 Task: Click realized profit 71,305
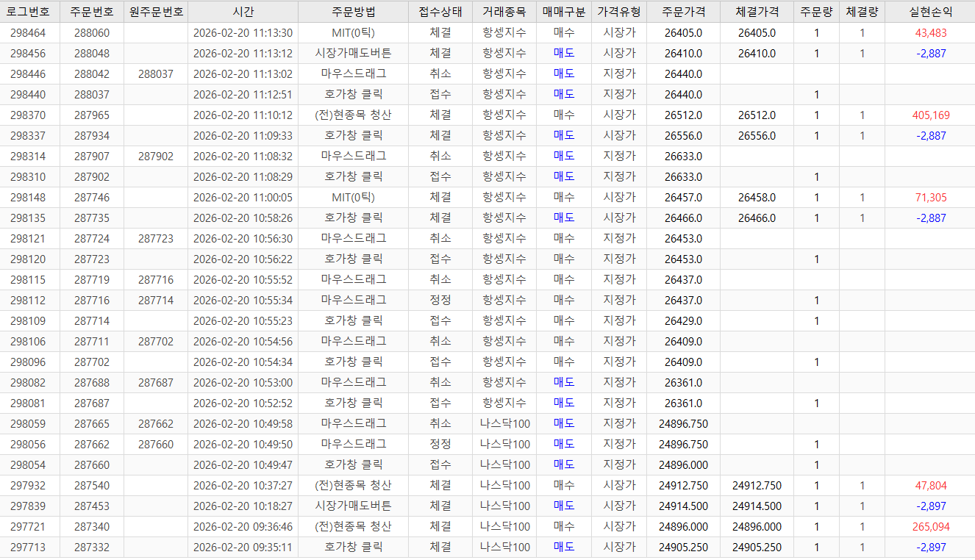pyautogui.click(x=931, y=198)
